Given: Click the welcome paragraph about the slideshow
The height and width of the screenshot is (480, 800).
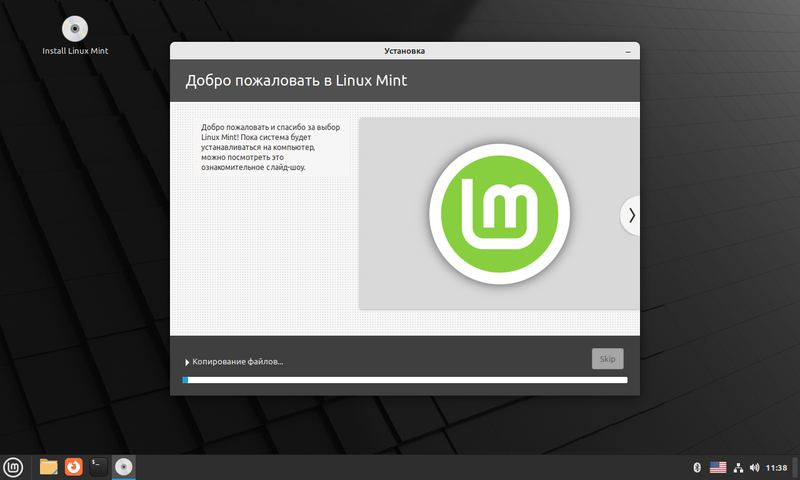Looking at the screenshot, I should [270, 147].
